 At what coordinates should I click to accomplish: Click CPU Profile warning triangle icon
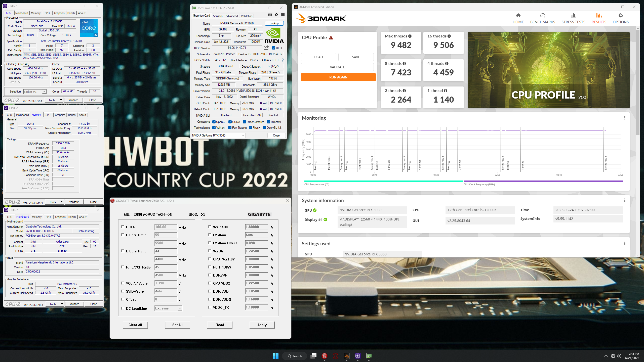pyautogui.click(x=331, y=38)
